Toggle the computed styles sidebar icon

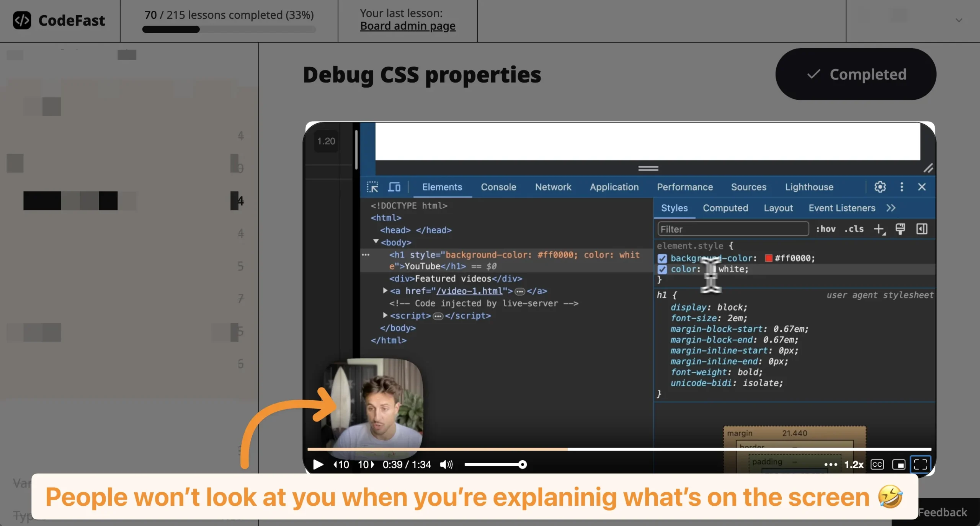(x=921, y=229)
